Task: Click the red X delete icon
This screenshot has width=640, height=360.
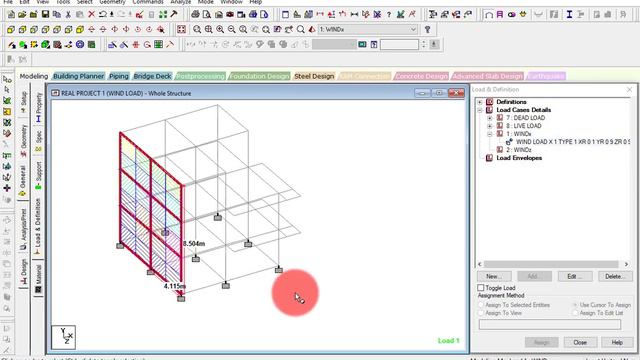Action: coord(91,15)
